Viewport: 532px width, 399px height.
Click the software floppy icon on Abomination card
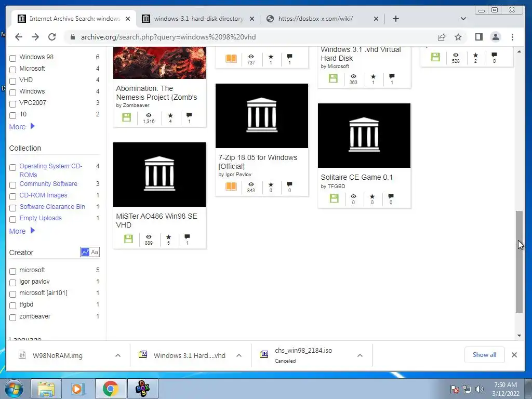pyautogui.click(x=127, y=117)
